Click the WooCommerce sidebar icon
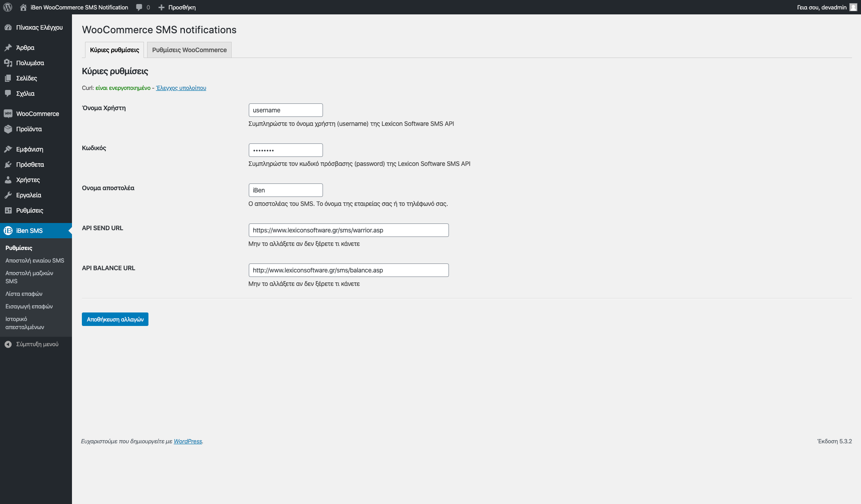This screenshot has height=504, width=861. pos(8,114)
